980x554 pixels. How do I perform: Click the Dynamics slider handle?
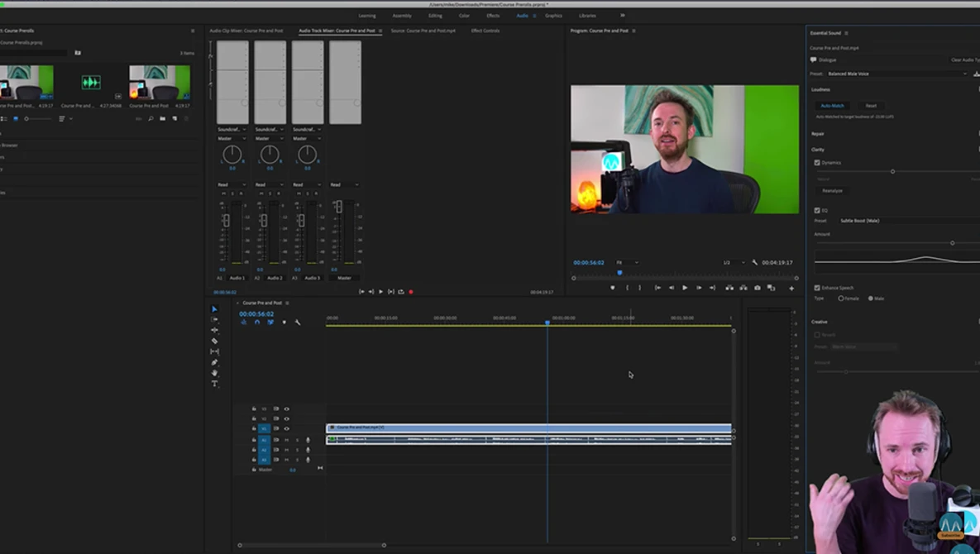[x=892, y=171]
